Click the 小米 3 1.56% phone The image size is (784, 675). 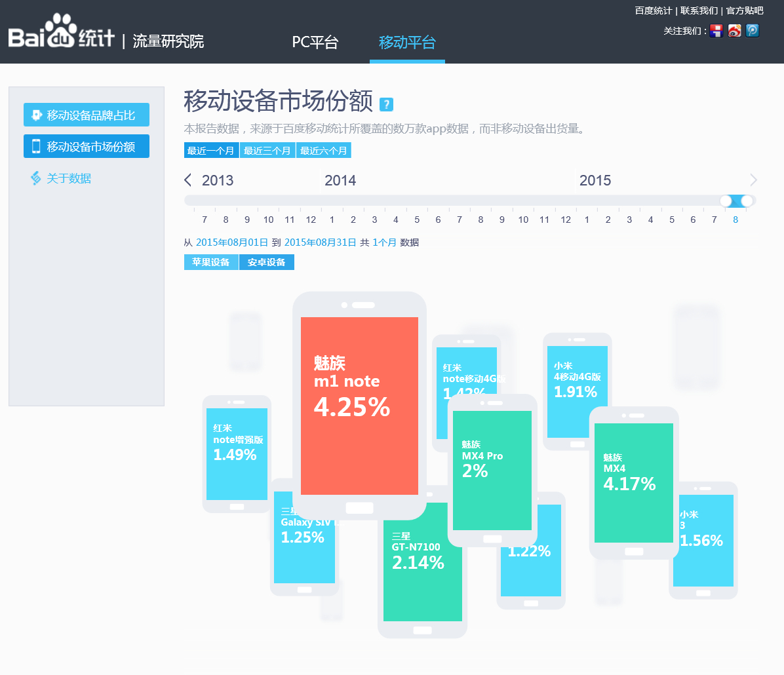705,540
